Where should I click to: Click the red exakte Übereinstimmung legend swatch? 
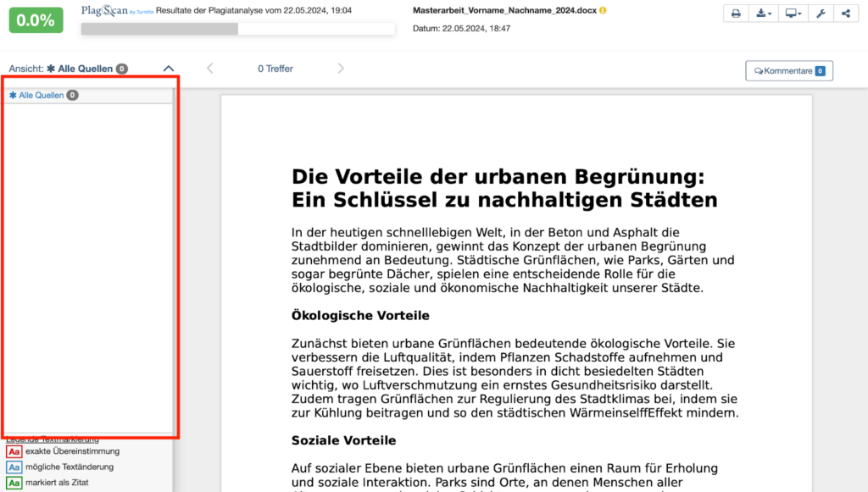[14, 451]
